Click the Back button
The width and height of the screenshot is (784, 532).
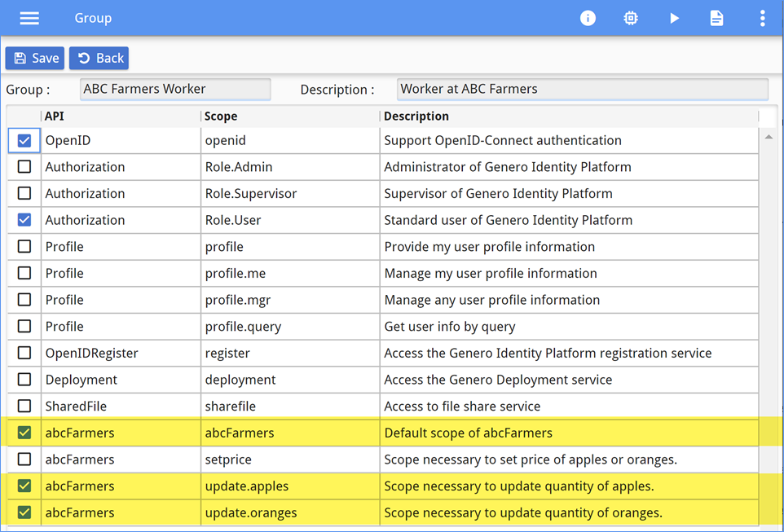click(99, 58)
